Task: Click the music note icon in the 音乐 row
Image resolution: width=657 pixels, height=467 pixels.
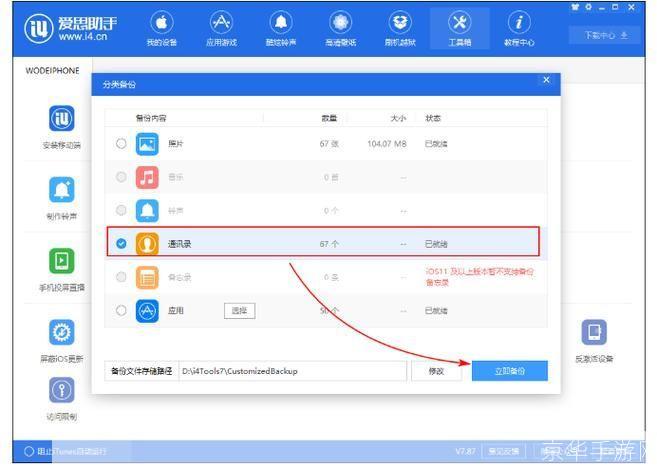Action: coord(147,177)
